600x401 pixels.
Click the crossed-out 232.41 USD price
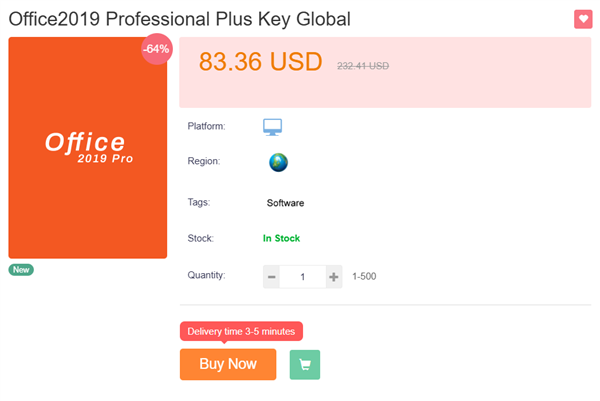[363, 66]
